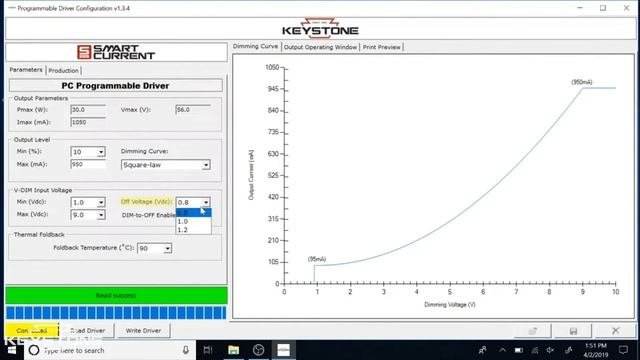Click the network icon in the tray

tap(535, 350)
